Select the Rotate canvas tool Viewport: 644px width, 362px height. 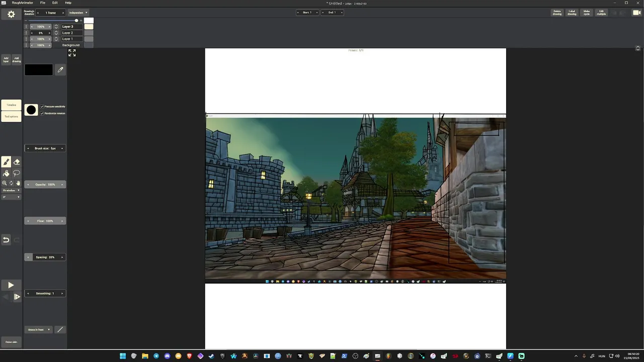tap(11, 183)
